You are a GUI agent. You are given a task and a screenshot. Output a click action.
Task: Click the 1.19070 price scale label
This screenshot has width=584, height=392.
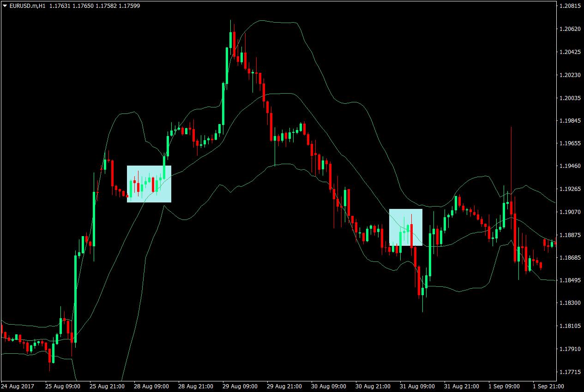(x=569, y=212)
